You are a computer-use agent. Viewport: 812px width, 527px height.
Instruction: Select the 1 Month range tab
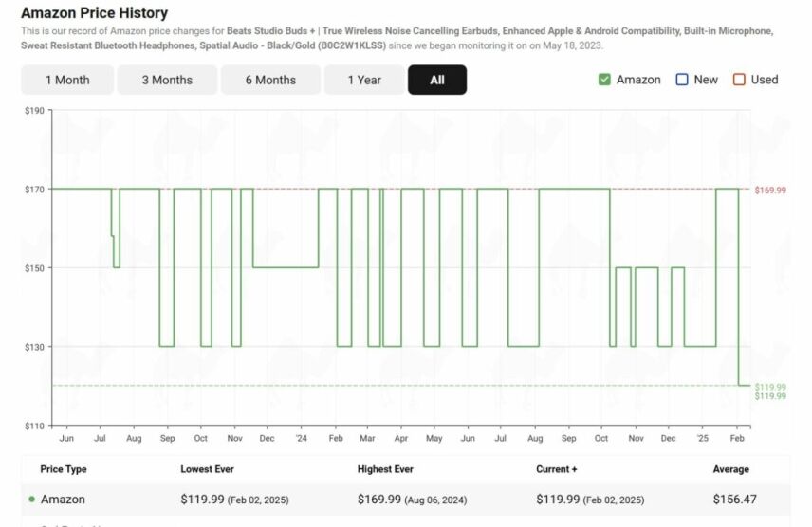tap(67, 81)
